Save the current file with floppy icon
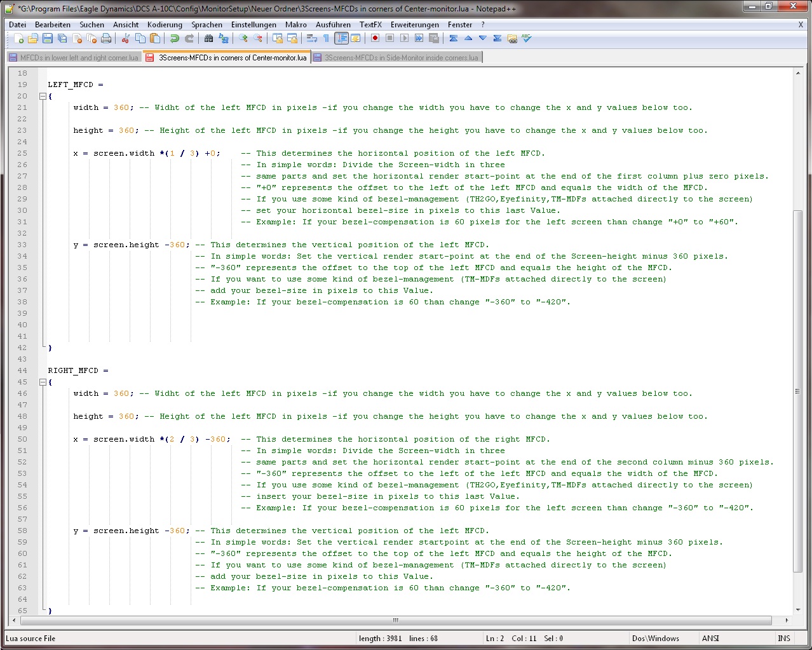The width and height of the screenshot is (812, 650). (x=48, y=38)
